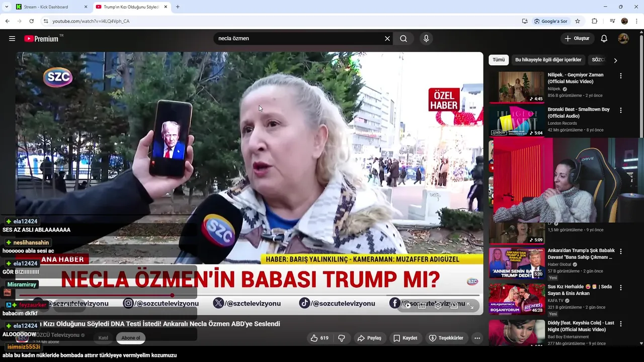Open the notifications bell
644x362 pixels.
coord(604,38)
